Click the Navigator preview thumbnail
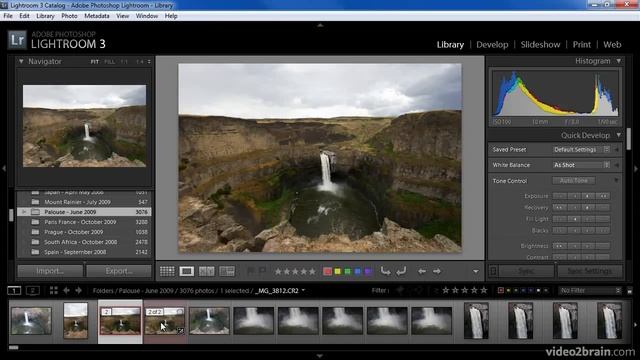640x360 pixels. pos(84,126)
